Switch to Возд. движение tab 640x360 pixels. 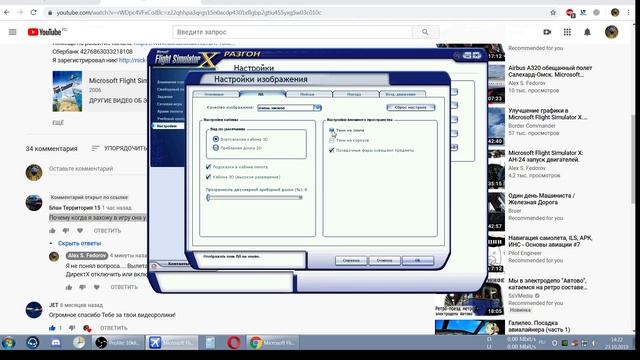point(401,94)
